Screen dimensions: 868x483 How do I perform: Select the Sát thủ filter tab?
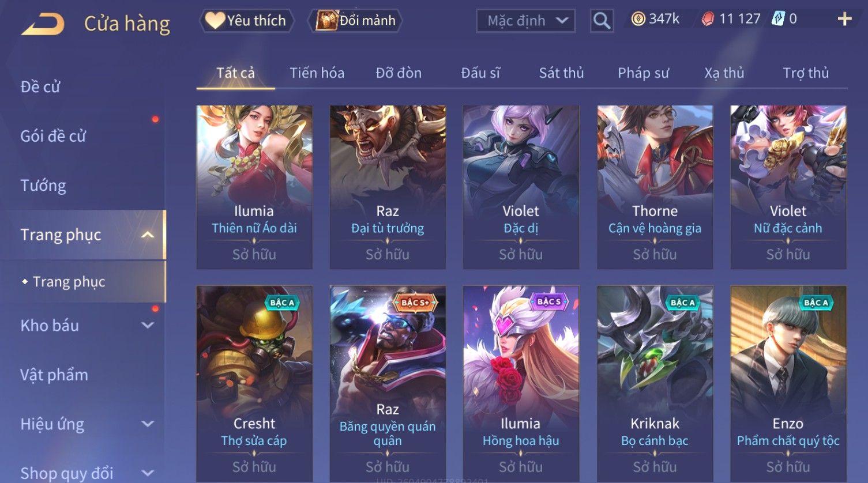pos(561,73)
